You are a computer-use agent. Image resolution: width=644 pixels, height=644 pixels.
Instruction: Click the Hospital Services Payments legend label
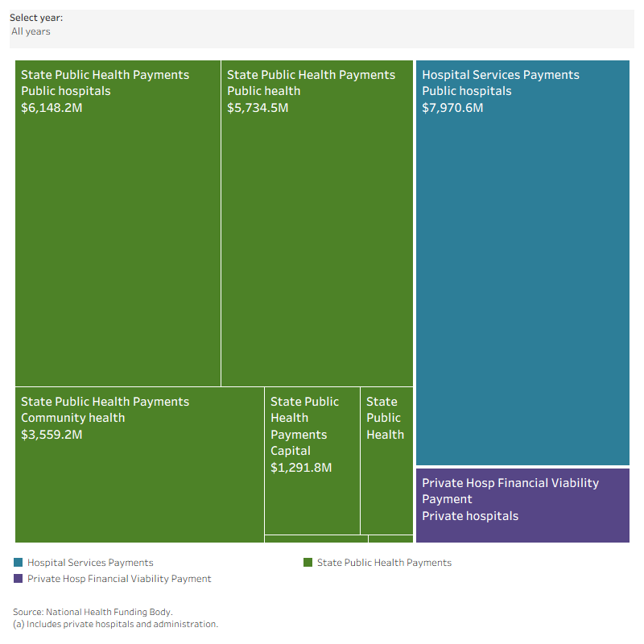pyautogui.click(x=90, y=563)
